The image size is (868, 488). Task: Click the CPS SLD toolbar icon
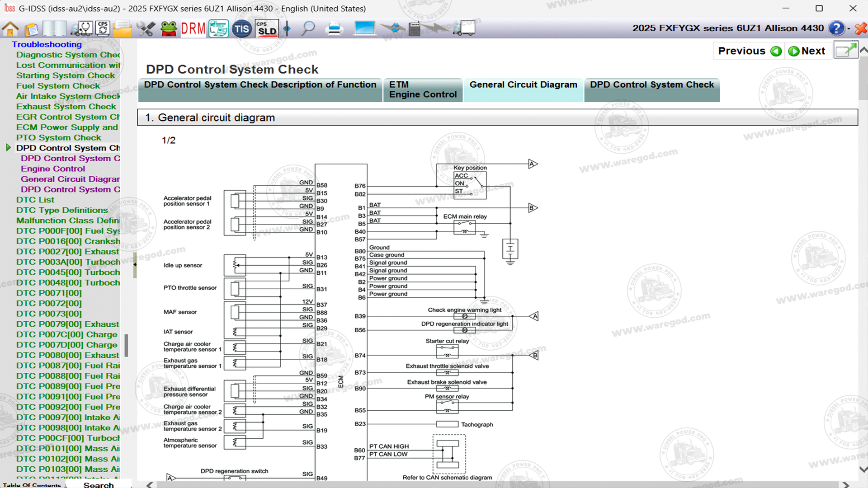coord(267,29)
